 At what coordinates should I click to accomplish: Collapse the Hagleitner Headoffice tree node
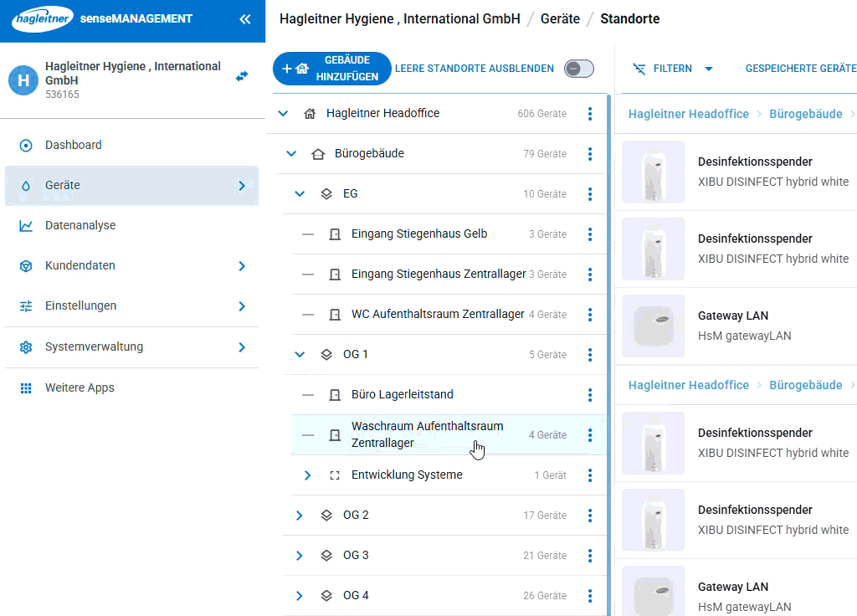[283, 114]
